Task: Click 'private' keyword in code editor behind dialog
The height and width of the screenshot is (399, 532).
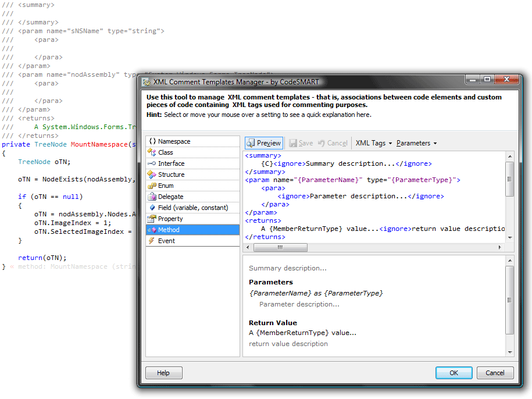Action: click(x=16, y=144)
